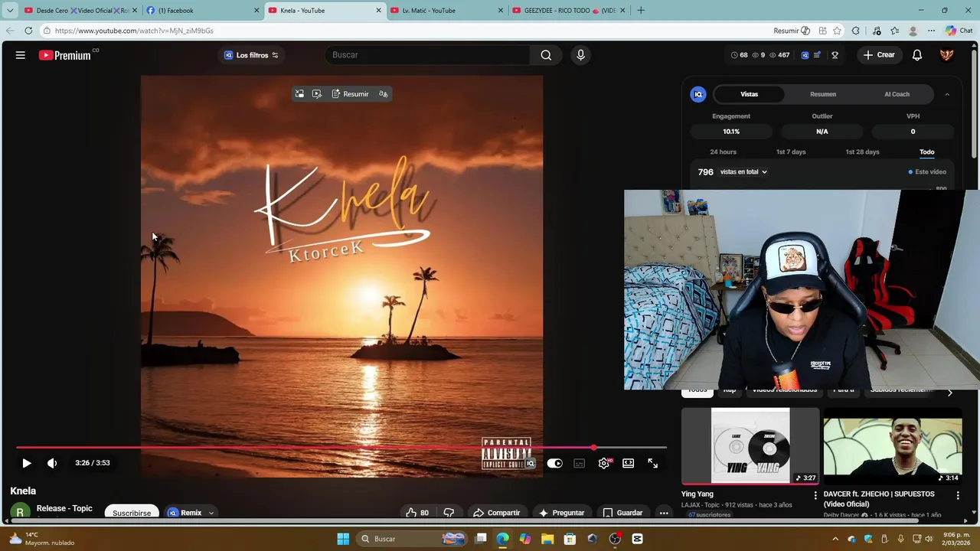Click the Preguntar button
Image resolution: width=980 pixels, height=551 pixels.
tap(561, 513)
